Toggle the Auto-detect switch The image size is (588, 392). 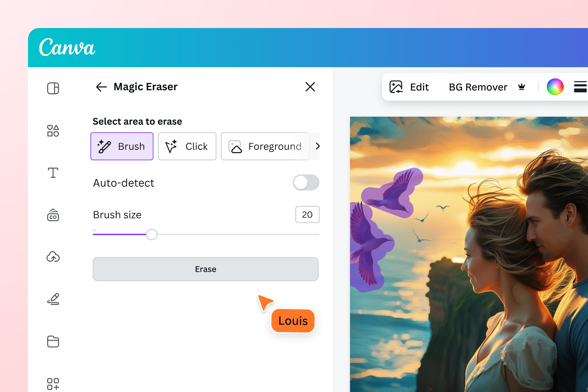click(306, 182)
